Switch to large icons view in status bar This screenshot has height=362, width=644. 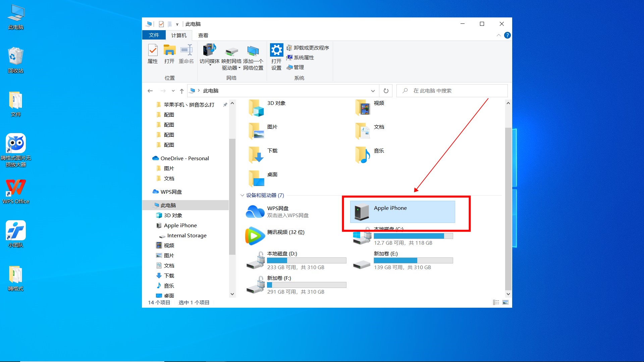(x=505, y=302)
